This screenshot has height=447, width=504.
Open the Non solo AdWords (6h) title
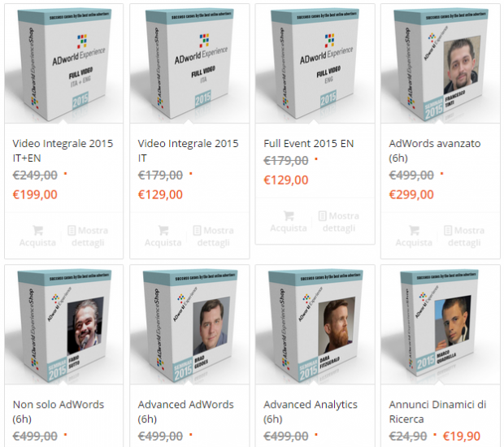[59, 412]
